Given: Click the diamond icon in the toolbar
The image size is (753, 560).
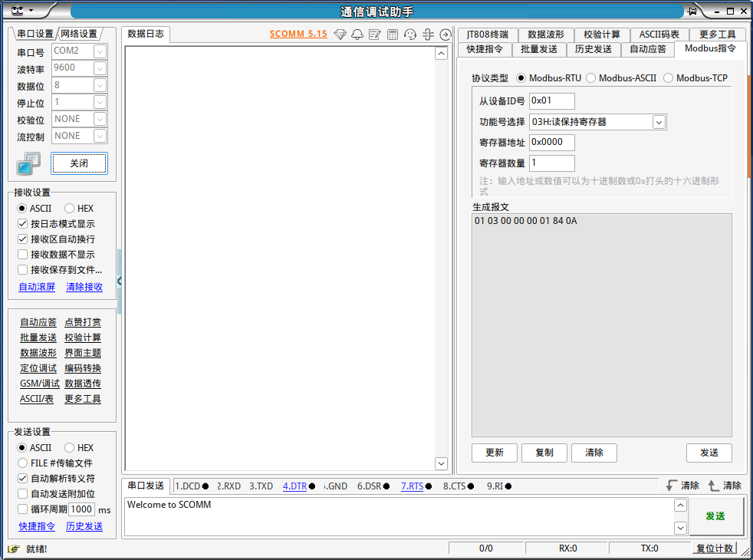Looking at the screenshot, I should click(x=340, y=35).
